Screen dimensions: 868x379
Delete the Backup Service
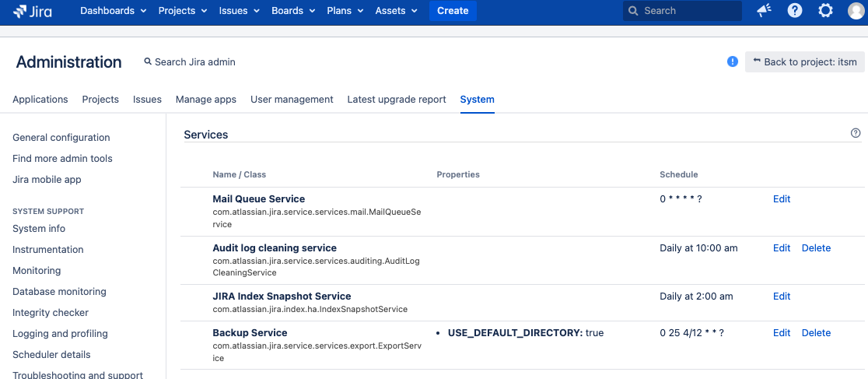coord(816,332)
